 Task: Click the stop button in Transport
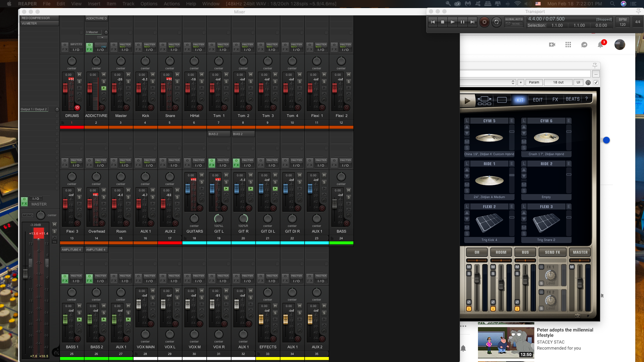(x=442, y=22)
